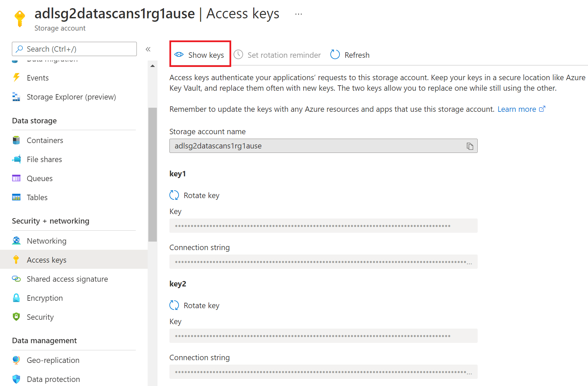Viewport: 588px width, 386px height.
Task: Toggle Show keys visibility
Action: (x=200, y=54)
